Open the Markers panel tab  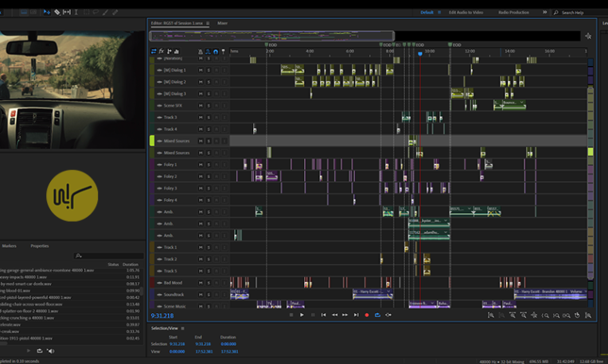[10, 246]
